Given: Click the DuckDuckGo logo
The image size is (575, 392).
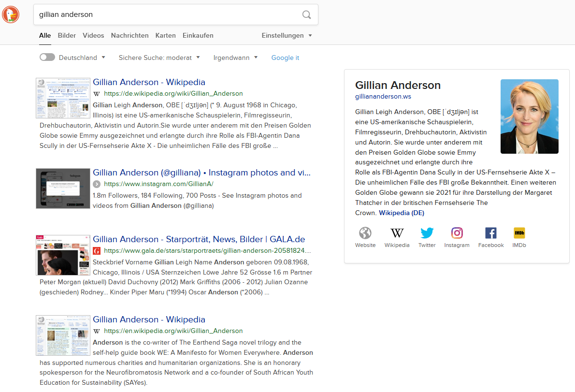Looking at the screenshot, I should [x=11, y=15].
